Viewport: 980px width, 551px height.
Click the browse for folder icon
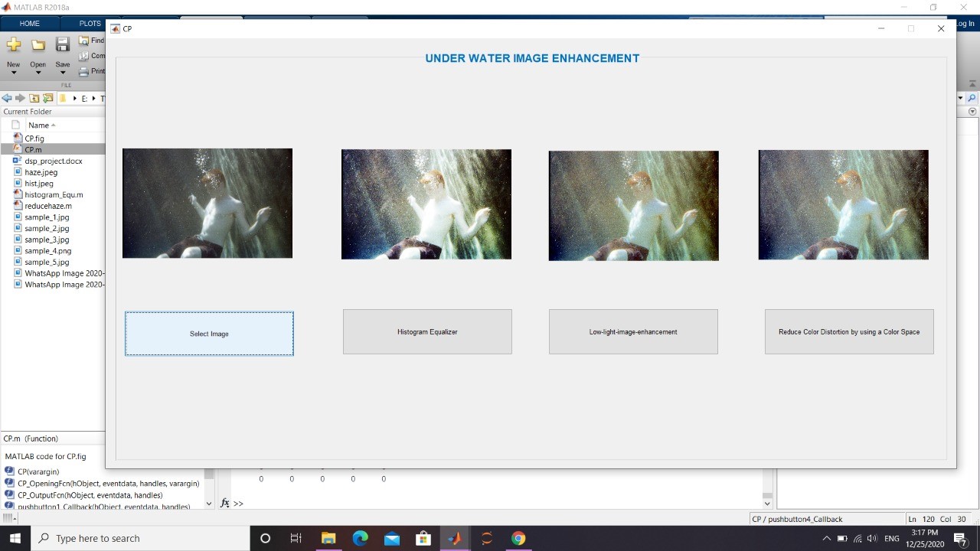pos(47,98)
